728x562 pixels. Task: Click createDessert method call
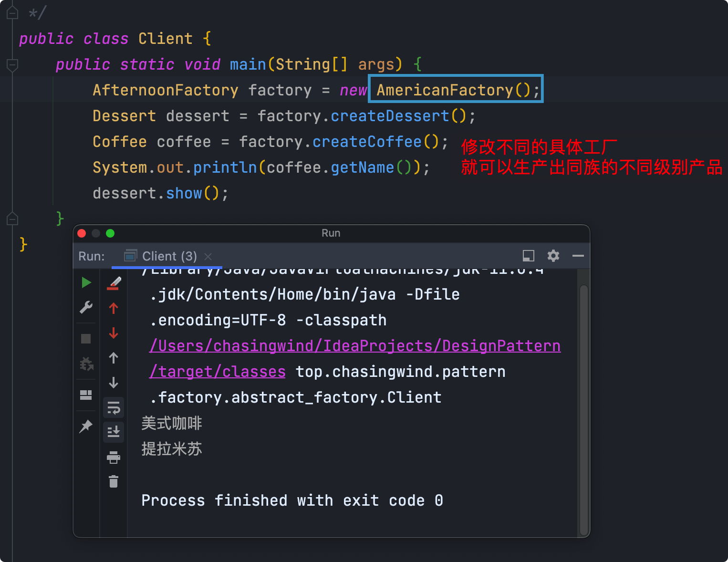pyautogui.click(x=390, y=116)
